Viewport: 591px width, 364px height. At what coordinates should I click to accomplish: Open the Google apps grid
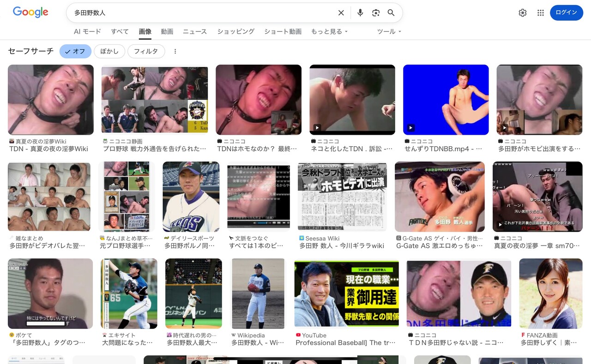pyautogui.click(x=541, y=13)
